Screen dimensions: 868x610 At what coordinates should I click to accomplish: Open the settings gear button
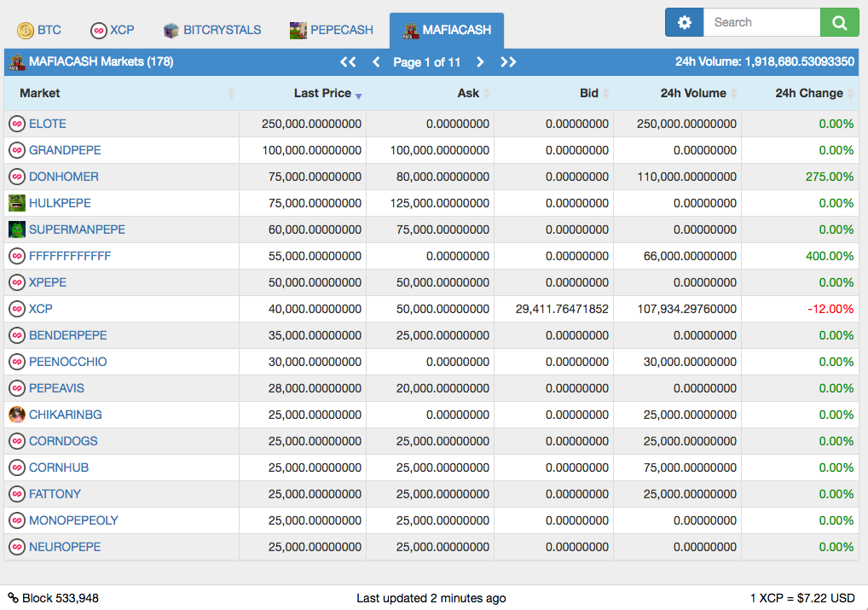pos(684,22)
